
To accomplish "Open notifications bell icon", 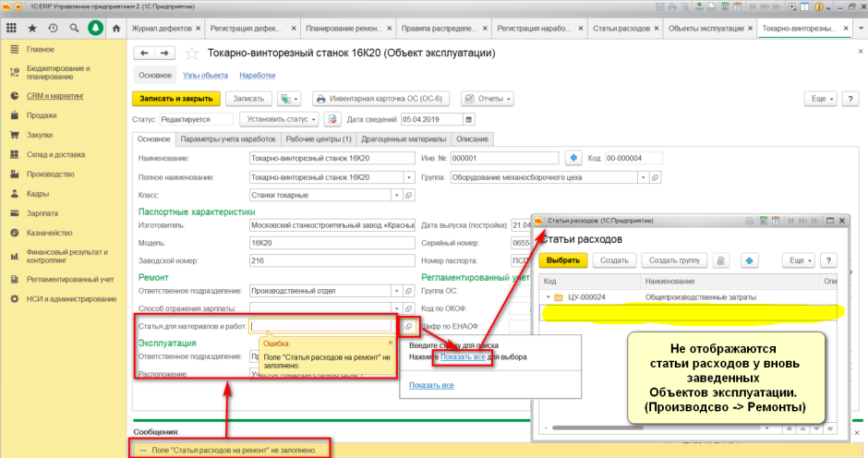I will 95,28.
